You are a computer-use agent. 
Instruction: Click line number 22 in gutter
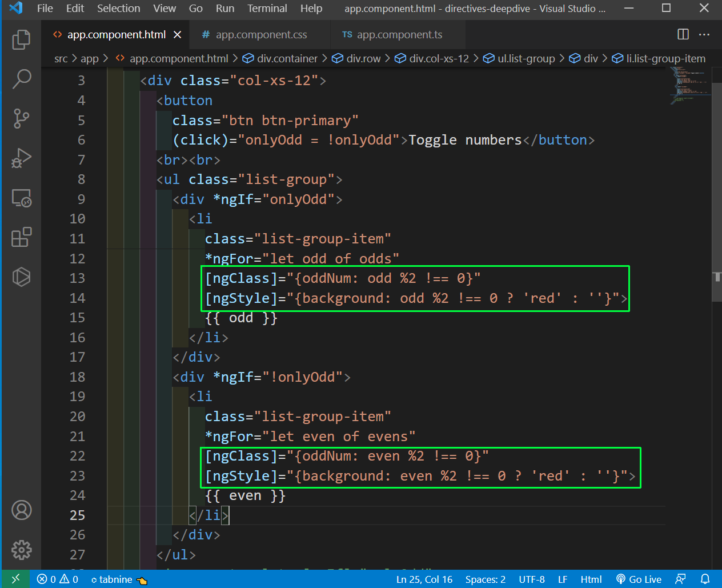tap(77, 456)
